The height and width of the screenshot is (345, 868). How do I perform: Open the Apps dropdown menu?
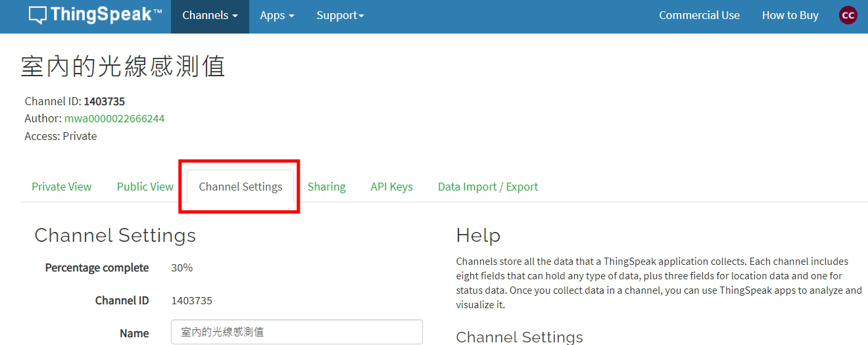click(277, 16)
